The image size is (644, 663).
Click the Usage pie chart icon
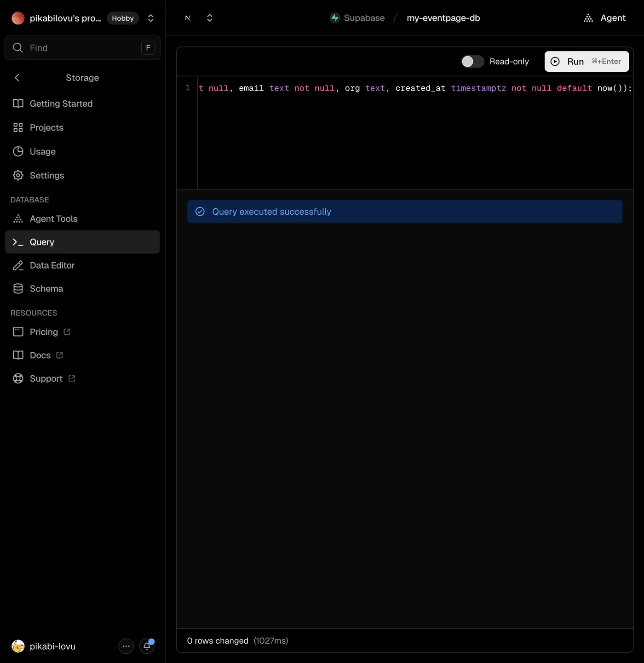tap(18, 151)
